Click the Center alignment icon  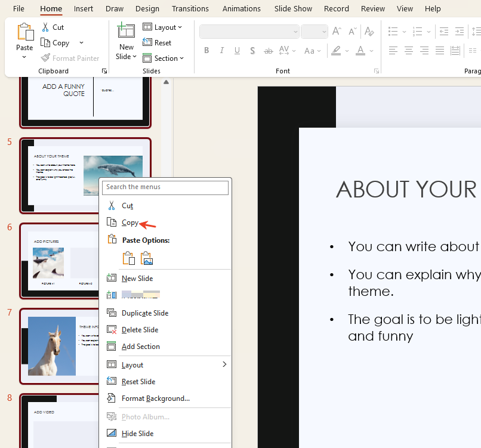pos(408,51)
